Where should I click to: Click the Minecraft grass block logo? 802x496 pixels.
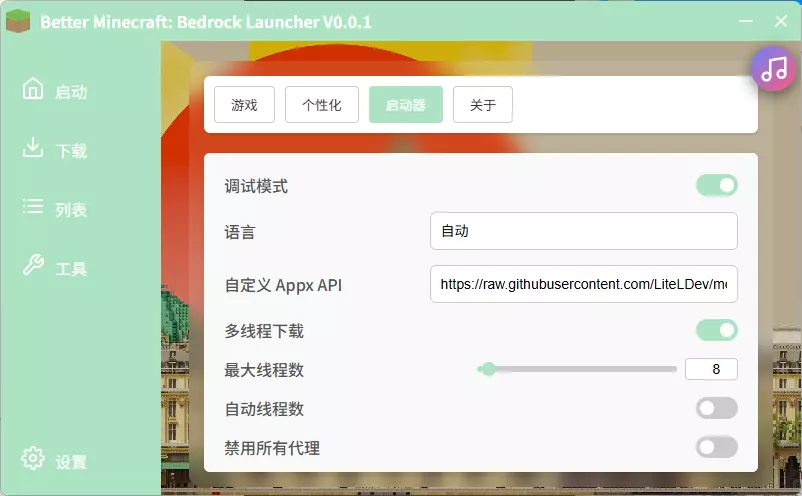pos(18,21)
